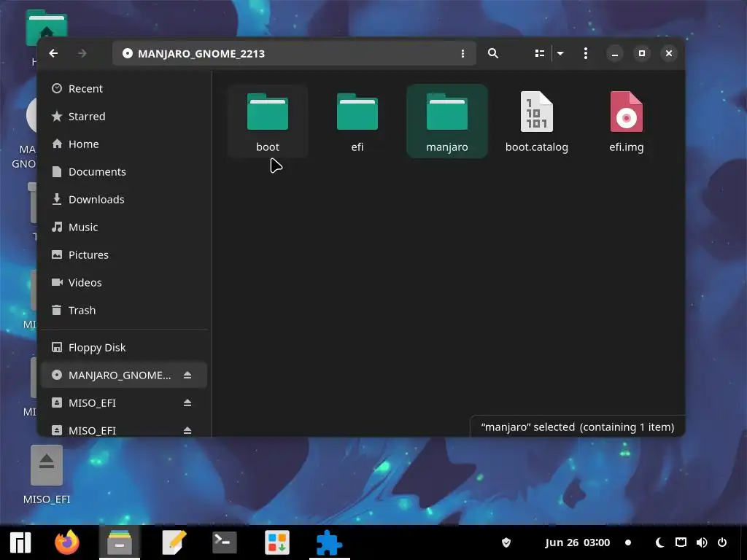This screenshot has height=560, width=747.
Task: Open the Pictures folder in sidebar
Action: point(124,254)
